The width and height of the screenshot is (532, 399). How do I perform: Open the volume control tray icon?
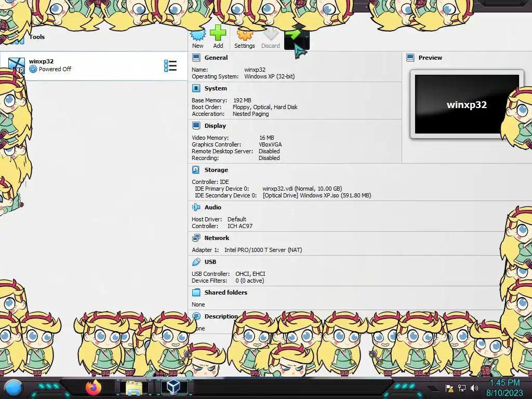point(474,388)
